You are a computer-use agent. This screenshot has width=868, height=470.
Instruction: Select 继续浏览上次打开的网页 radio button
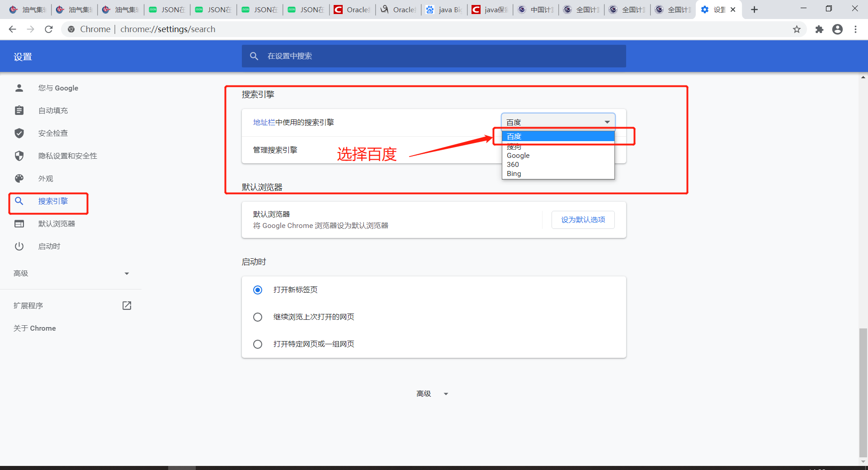(258, 317)
